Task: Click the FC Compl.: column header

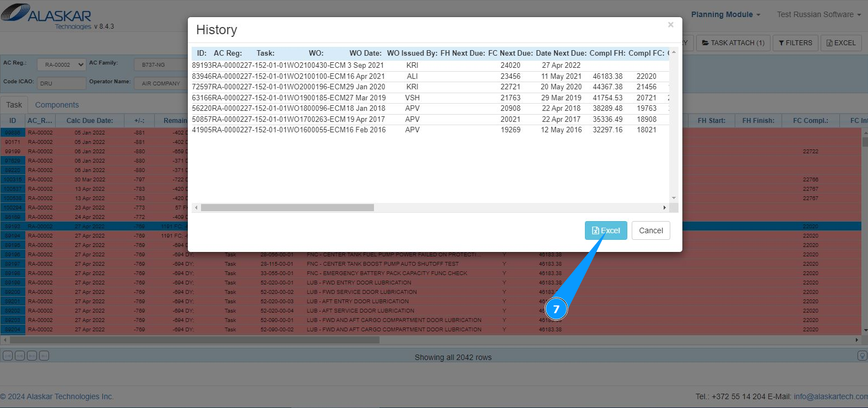Action: (811, 121)
